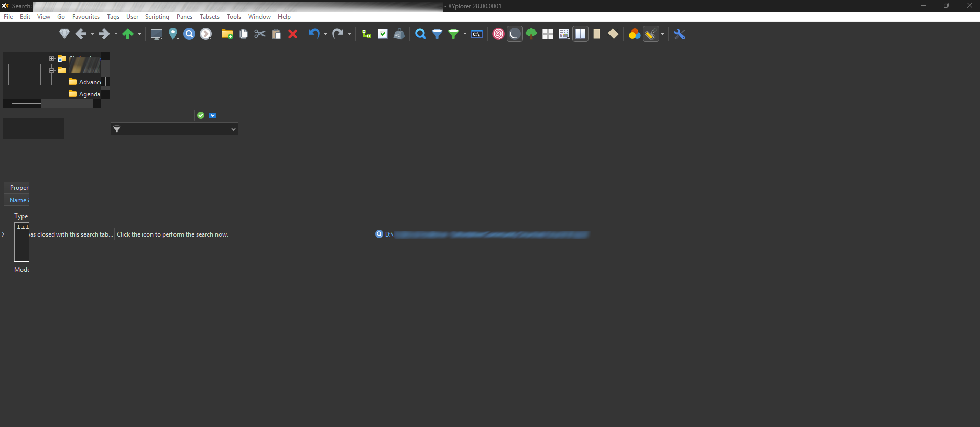Open the Tabsets menu

click(x=209, y=17)
